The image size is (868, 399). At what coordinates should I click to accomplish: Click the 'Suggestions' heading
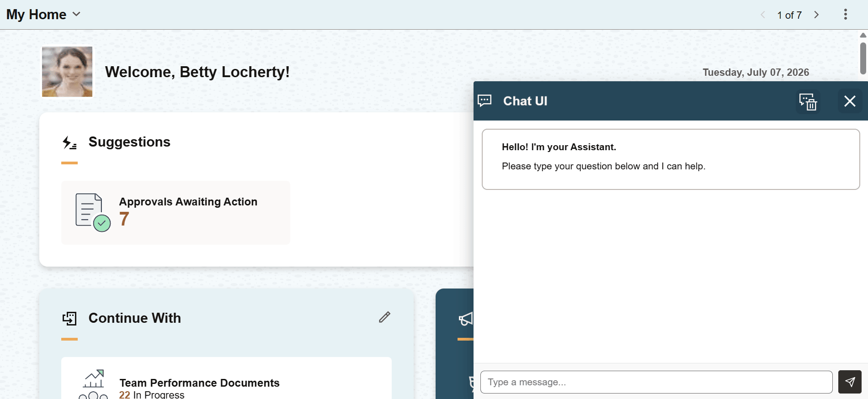[129, 142]
